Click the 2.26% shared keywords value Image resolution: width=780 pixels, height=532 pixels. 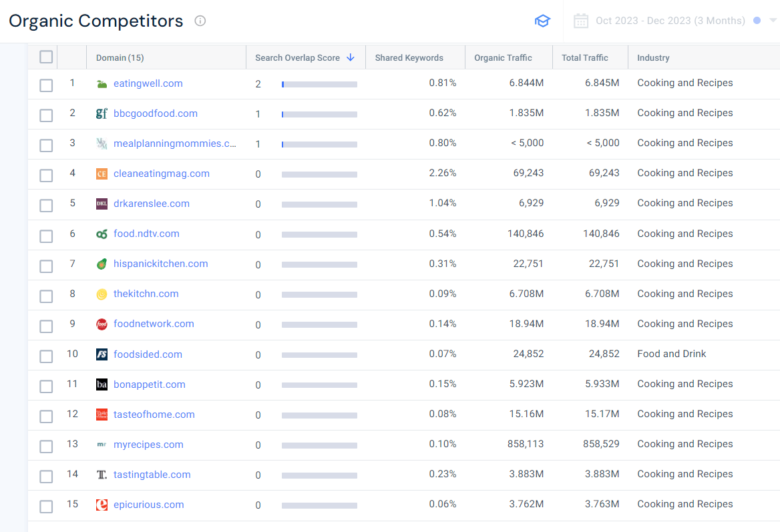[443, 173]
